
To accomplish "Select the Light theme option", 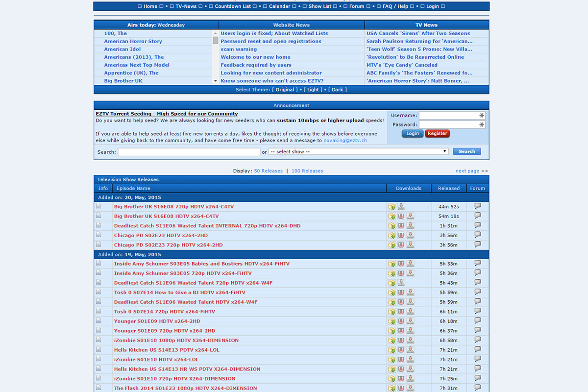I will coord(313,90).
